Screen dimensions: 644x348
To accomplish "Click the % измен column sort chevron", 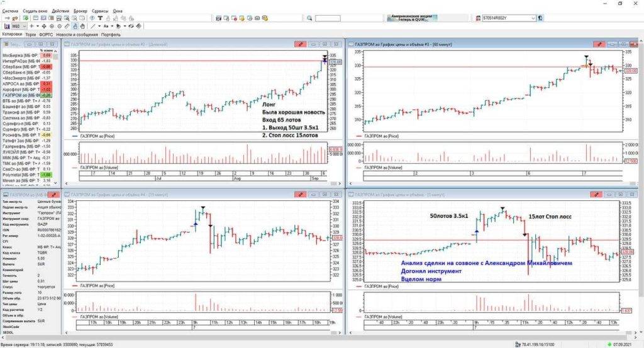I will 56,50.
